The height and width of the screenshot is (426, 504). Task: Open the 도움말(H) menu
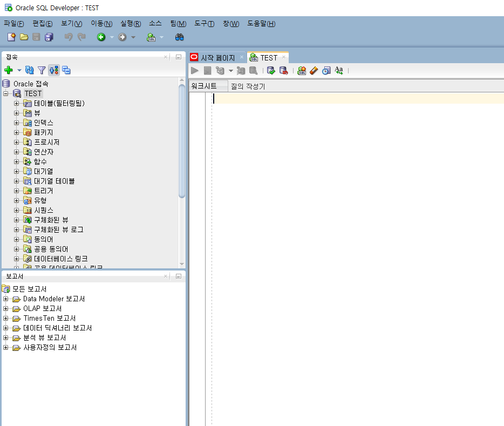[261, 23]
